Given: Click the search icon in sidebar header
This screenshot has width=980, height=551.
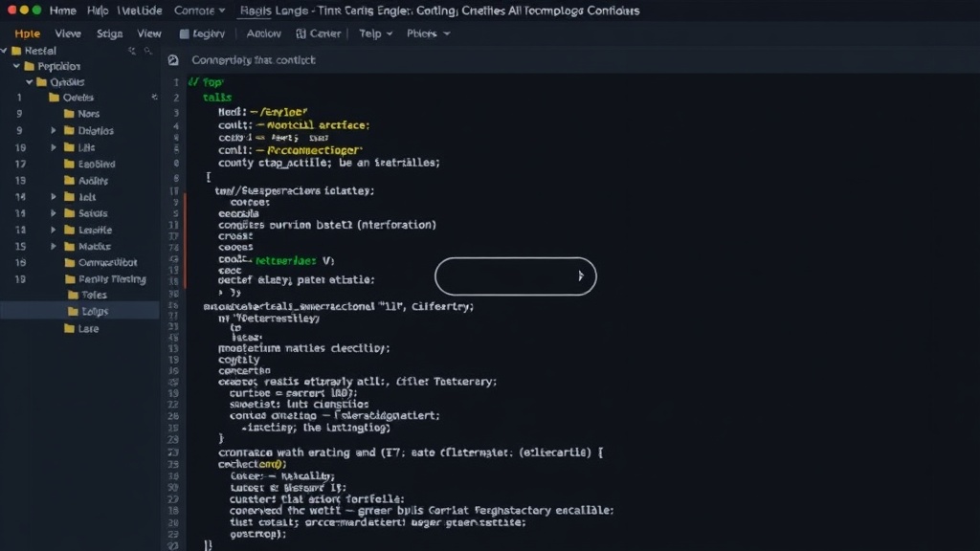Looking at the screenshot, I should (147, 51).
